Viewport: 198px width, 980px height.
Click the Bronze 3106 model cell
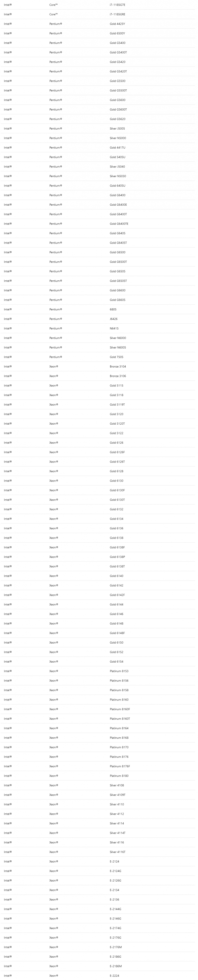[118, 376]
